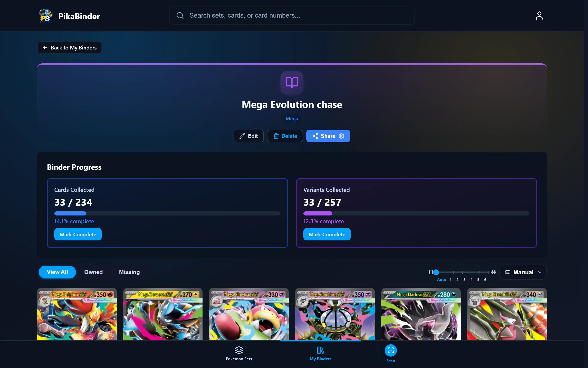Mark Complete under Cards Collected
The width and height of the screenshot is (588, 368).
tap(78, 234)
